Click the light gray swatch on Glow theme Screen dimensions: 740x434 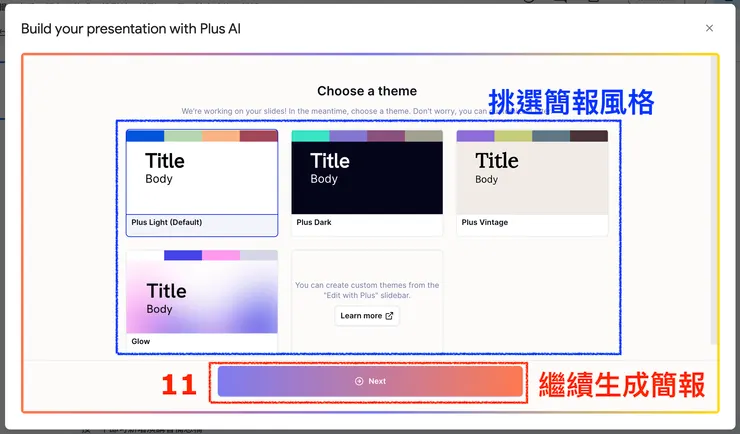(259, 255)
